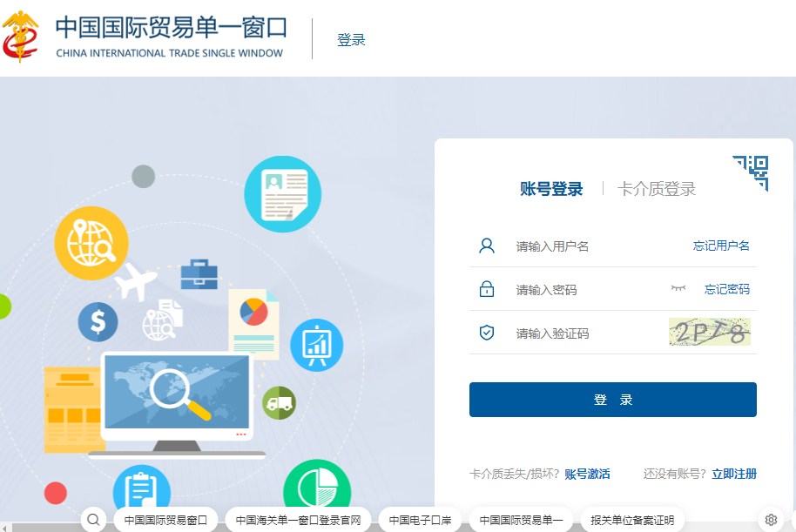Select the 中国电子口岸 search suggestion
This screenshot has width=796, height=532.
[420, 520]
